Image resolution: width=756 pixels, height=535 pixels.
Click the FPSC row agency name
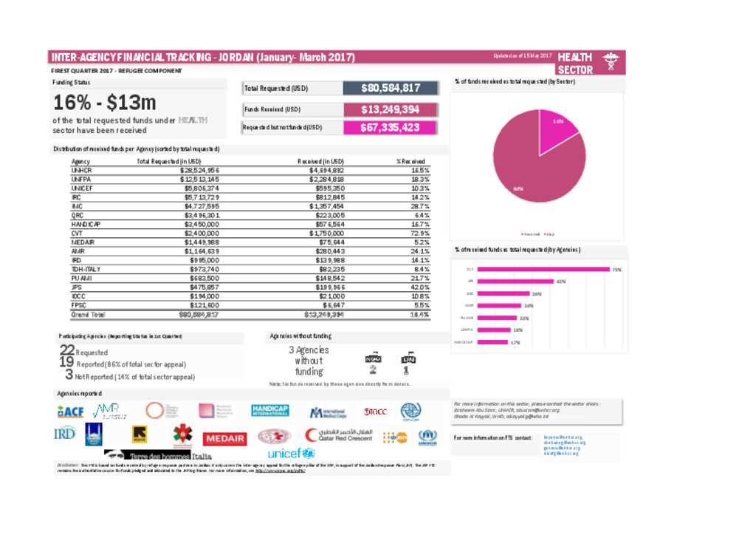78,305
